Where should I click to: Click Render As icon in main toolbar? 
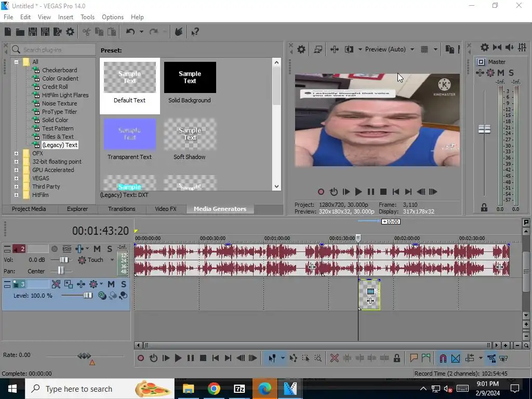pos(57,32)
